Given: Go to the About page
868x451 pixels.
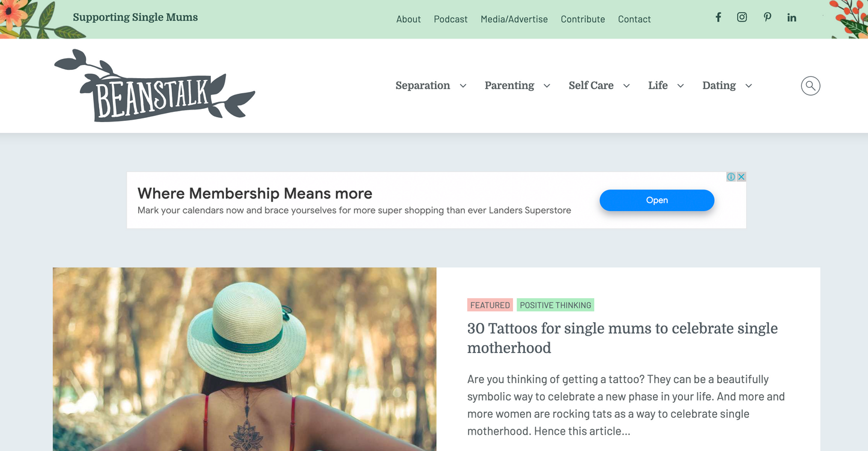Looking at the screenshot, I should tap(408, 19).
